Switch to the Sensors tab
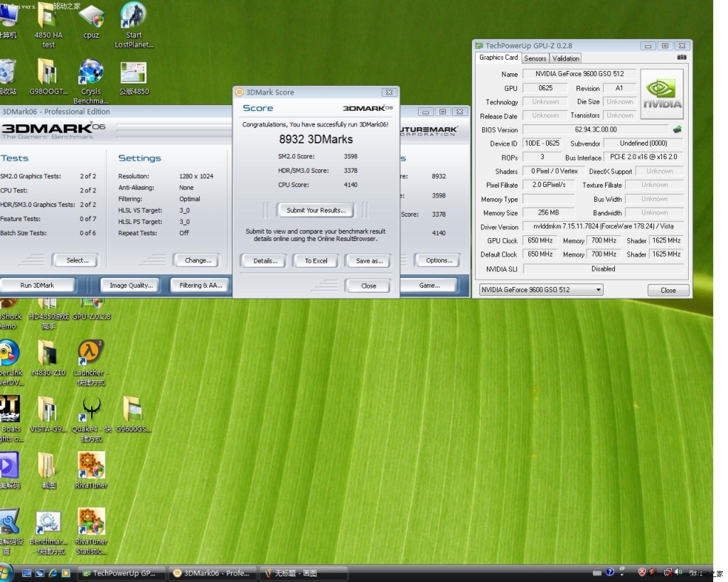Viewport: 728px width, 582px height. click(x=535, y=58)
